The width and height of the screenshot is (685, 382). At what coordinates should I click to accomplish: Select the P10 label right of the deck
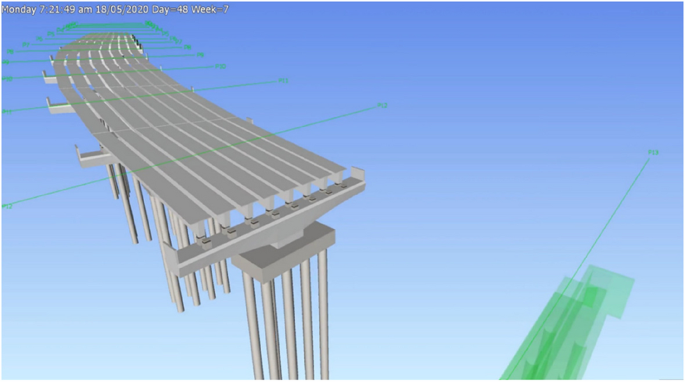tap(221, 66)
